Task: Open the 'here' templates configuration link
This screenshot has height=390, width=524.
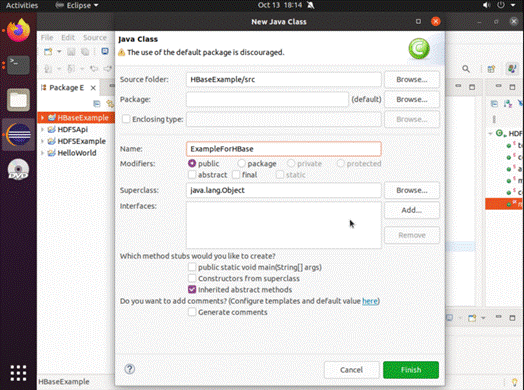Action: pos(370,301)
